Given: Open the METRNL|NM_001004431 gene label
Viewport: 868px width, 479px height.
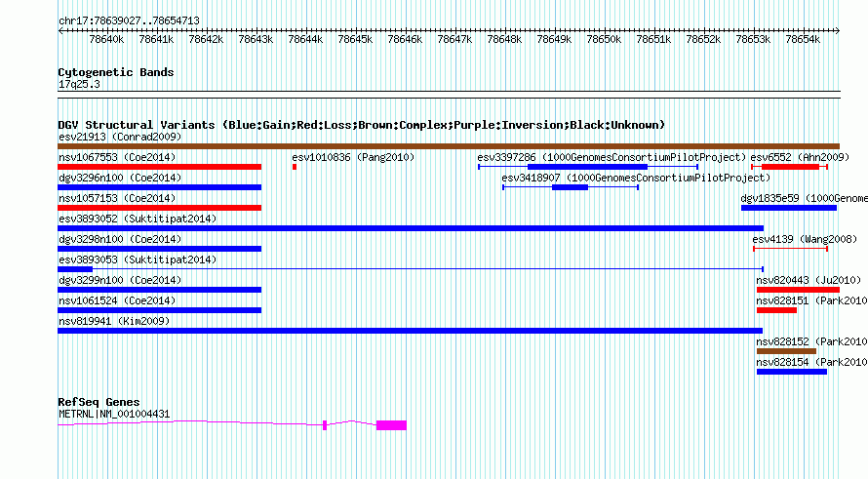Looking at the screenshot, I should [114, 415].
